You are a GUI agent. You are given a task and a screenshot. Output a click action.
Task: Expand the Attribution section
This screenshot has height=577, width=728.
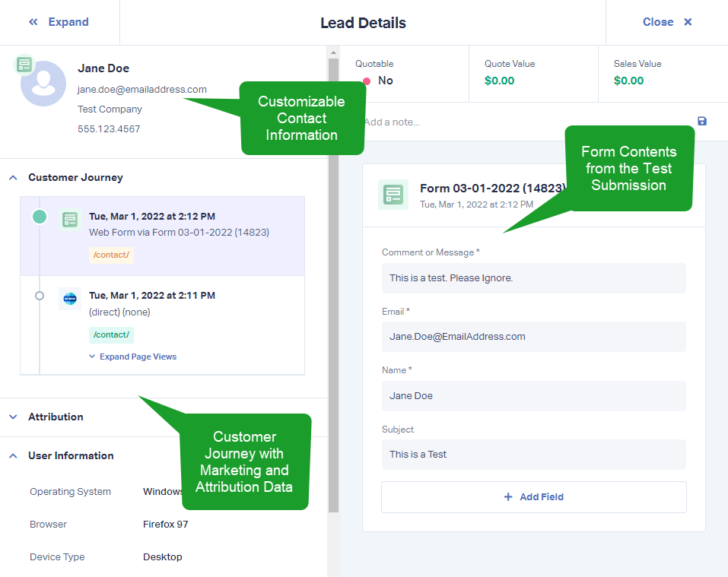tap(14, 417)
